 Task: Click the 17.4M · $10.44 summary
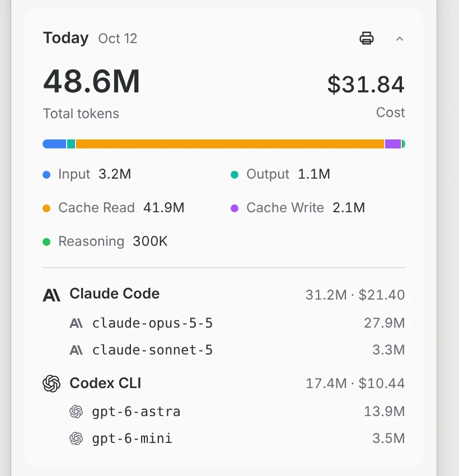[x=355, y=384]
